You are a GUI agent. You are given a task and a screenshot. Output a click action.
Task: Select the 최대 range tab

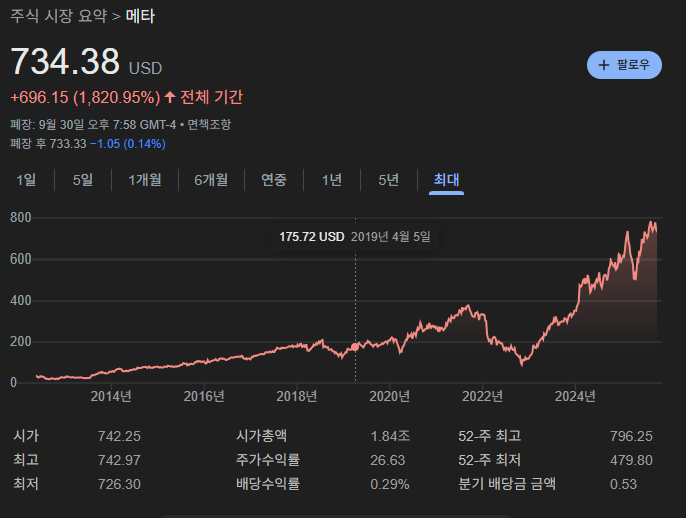(x=446, y=180)
